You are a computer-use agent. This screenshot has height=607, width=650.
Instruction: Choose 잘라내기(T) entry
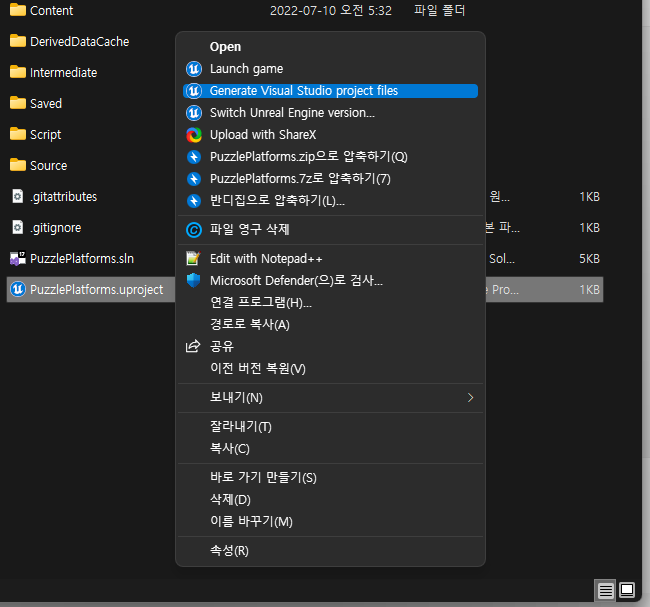(x=330, y=427)
